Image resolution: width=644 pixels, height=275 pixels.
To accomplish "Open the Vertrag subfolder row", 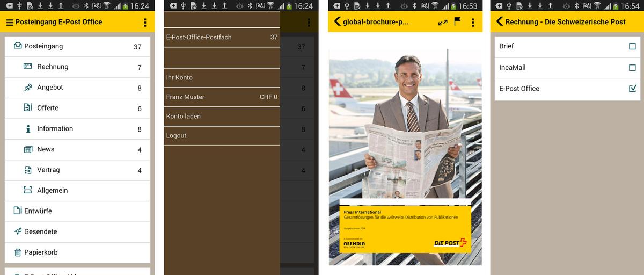I will (78, 170).
